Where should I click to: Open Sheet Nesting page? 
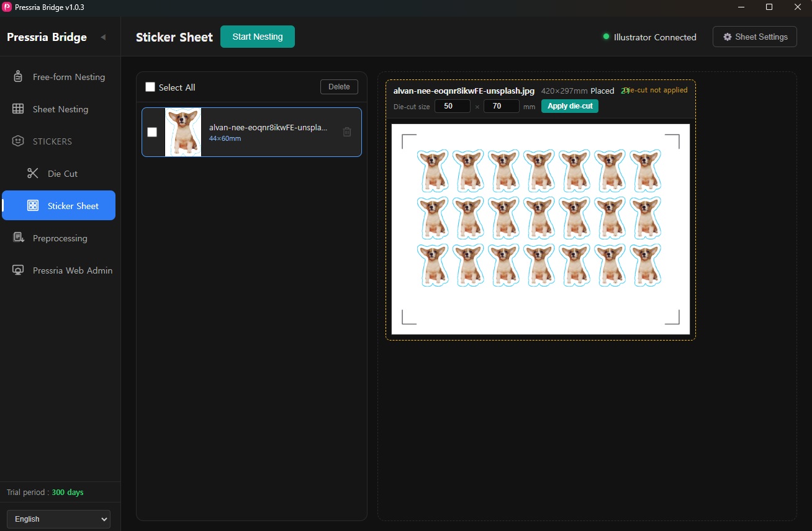58,109
